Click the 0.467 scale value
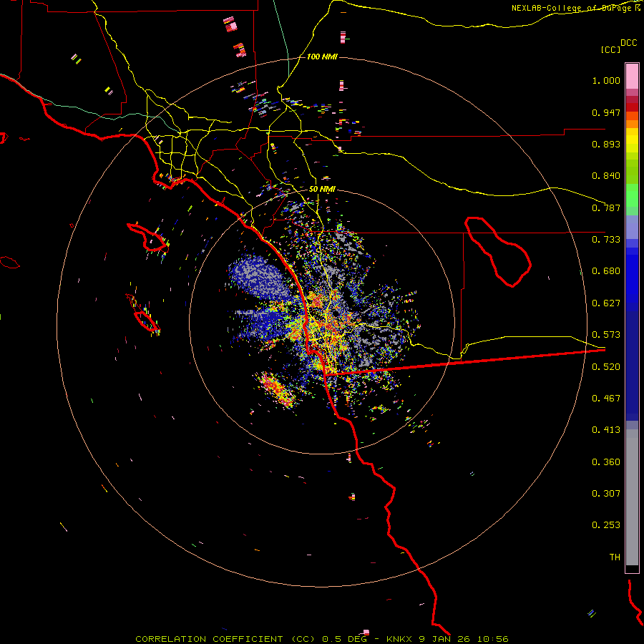The image size is (644, 644). (606, 399)
